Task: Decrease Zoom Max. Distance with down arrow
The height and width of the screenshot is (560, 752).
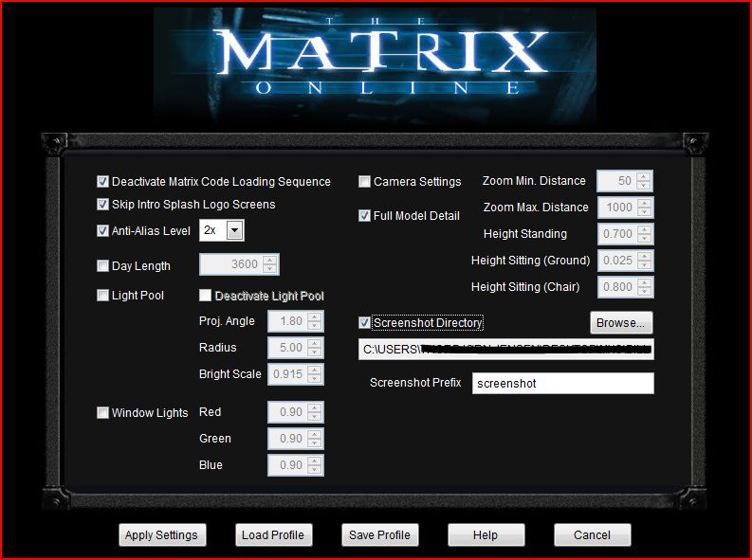Action: pyautogui.click(x=644, y=212)
